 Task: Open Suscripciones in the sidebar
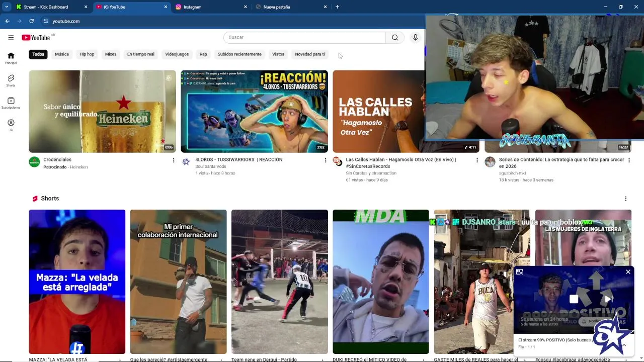[11, 103]
